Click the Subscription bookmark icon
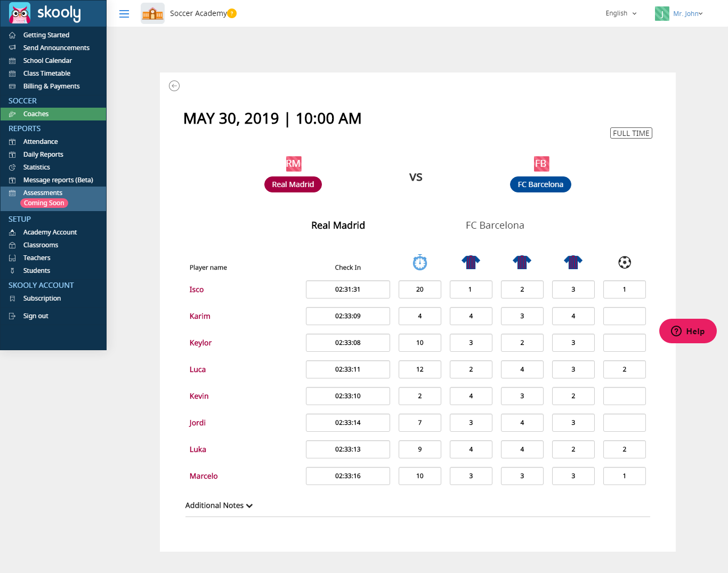The width and height of the screenshot is (728, 573). point(12,298)
